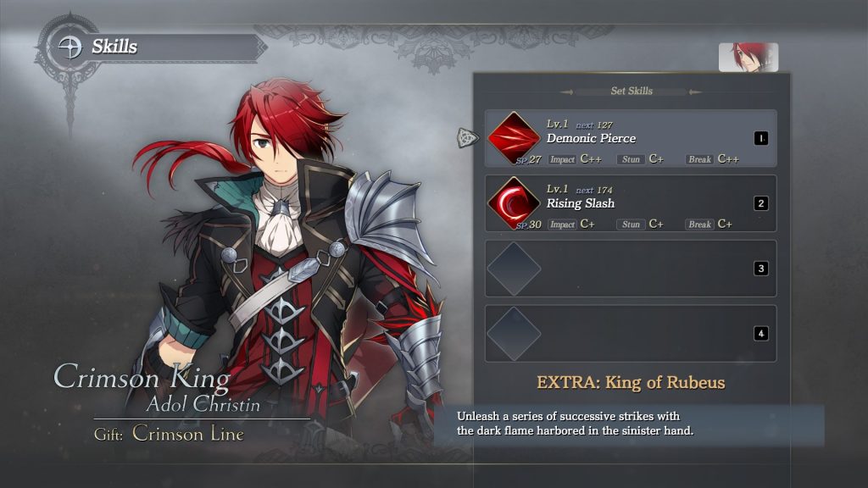Click the Demonic Pierce skill name
The width and height of the screenshot is (868, 488).
pyautogui.click(x=591, y=138)
